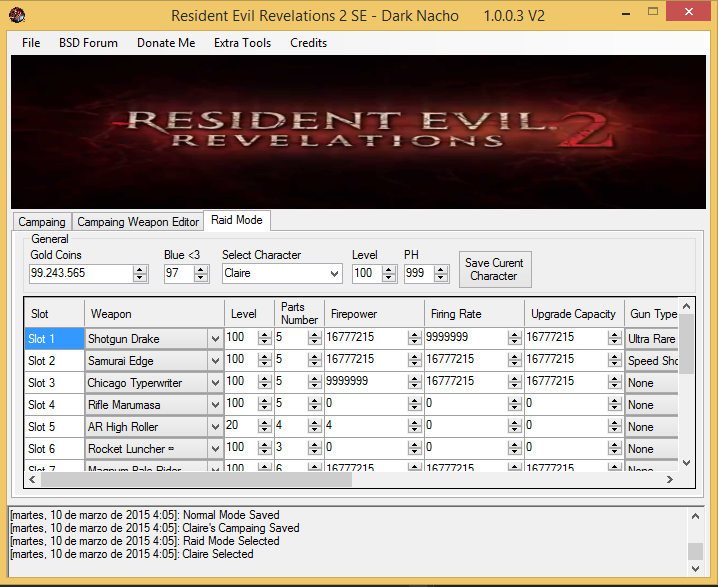Open the Extra Tools menu
The image size is (718, 587).
coord(242,43)
